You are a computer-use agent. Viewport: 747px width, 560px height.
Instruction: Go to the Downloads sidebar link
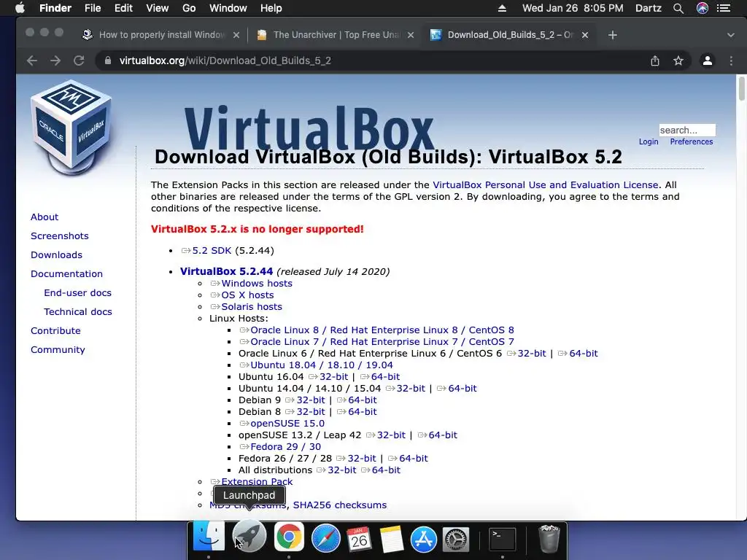(x=56, y=254)
